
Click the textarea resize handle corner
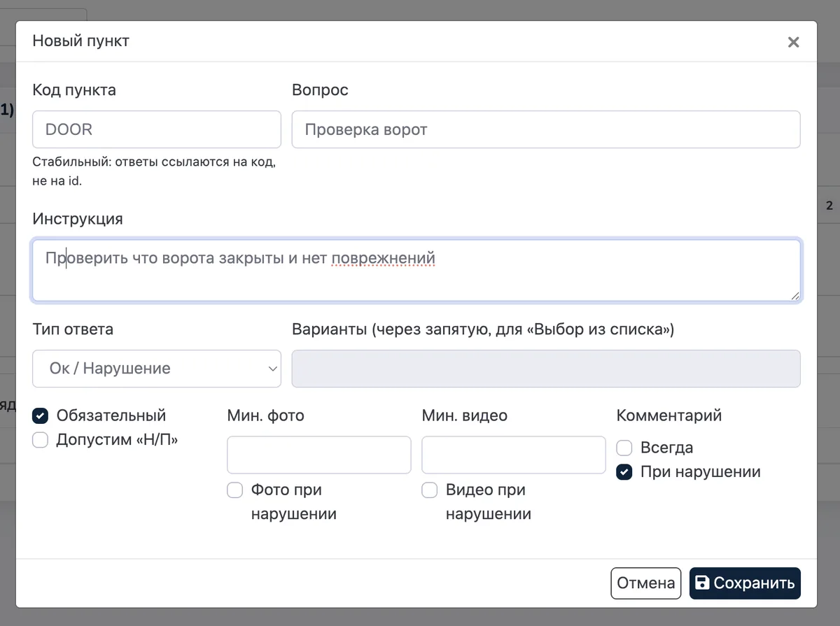pos(794,296)
